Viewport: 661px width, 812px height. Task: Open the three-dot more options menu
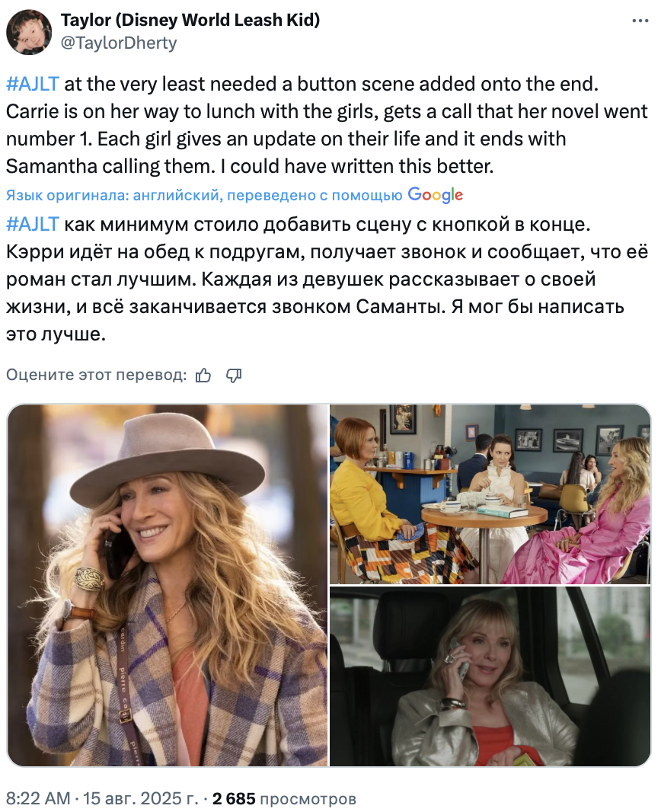pyautogui.click(x=640, y=21)
